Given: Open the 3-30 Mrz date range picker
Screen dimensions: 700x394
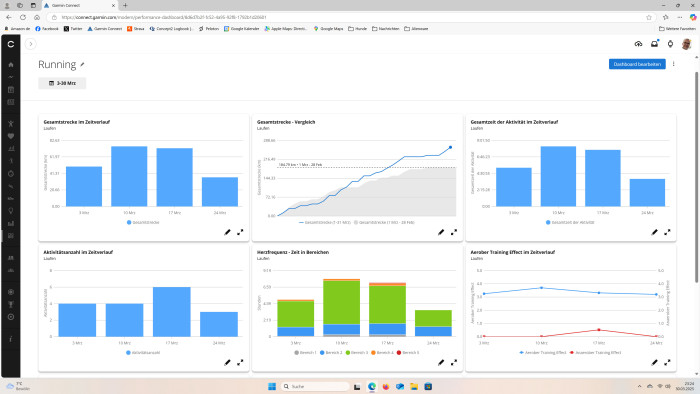Looking at the screenshot, I should click(62, 83).
